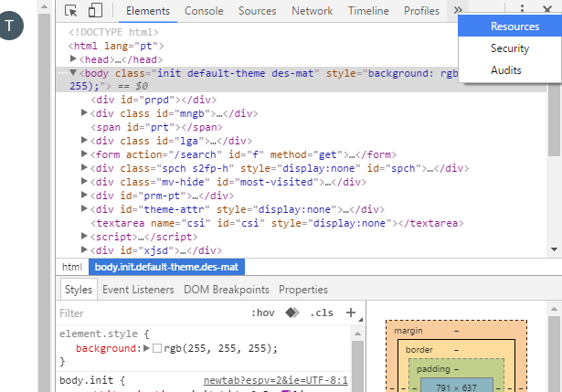The height and width of the screenshot is (392, 562).
Task: Click the box model pane scroll up arrow
Action: point(554,309)
